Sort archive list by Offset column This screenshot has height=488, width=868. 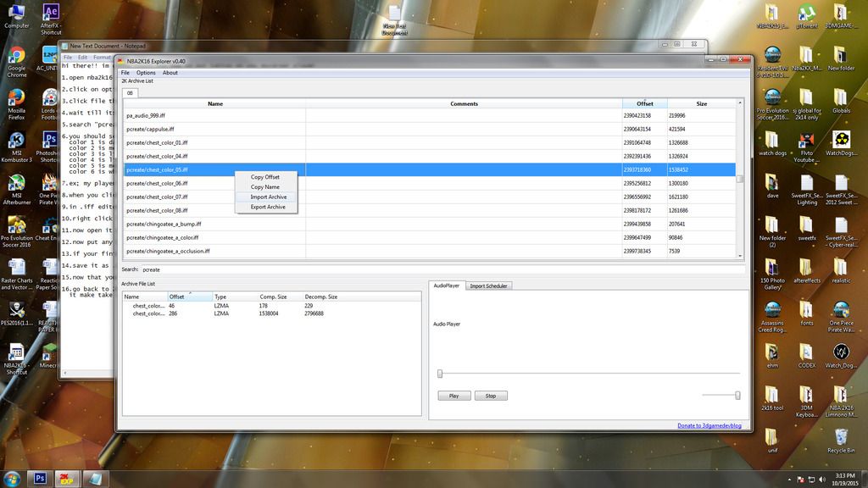point(645,103)
